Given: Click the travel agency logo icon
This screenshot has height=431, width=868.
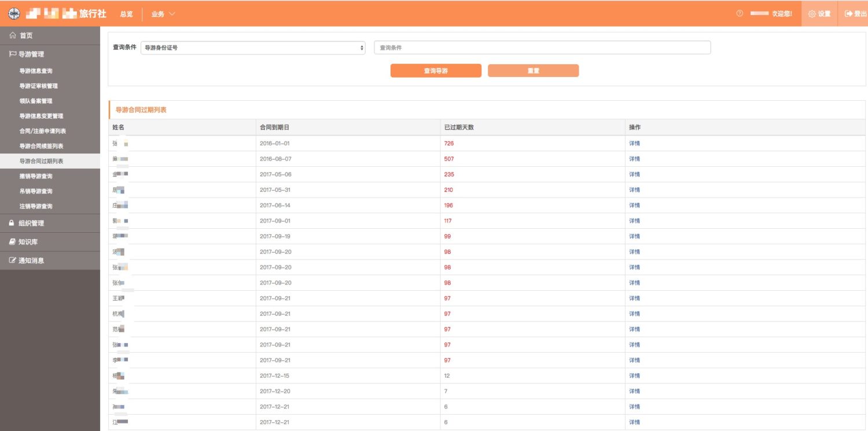Looking at the screenshot, I should (x=14, y=13).
